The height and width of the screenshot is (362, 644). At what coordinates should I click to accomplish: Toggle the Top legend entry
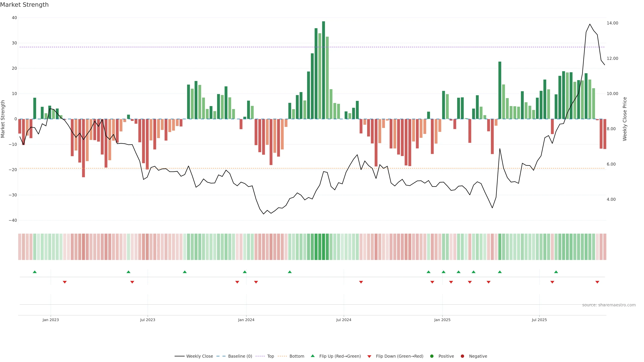point(270,356)
